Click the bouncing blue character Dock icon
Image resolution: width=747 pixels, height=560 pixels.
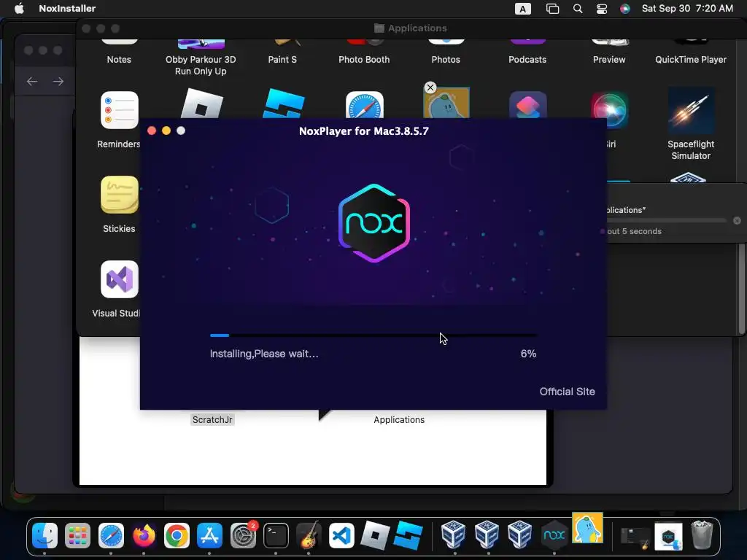click(587, 528)
